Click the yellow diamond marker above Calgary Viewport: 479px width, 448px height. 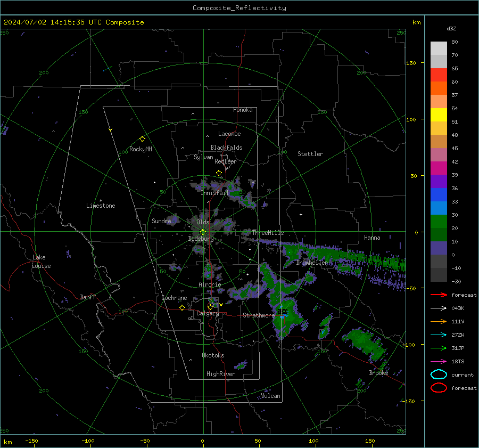click(x=210, y=307)
